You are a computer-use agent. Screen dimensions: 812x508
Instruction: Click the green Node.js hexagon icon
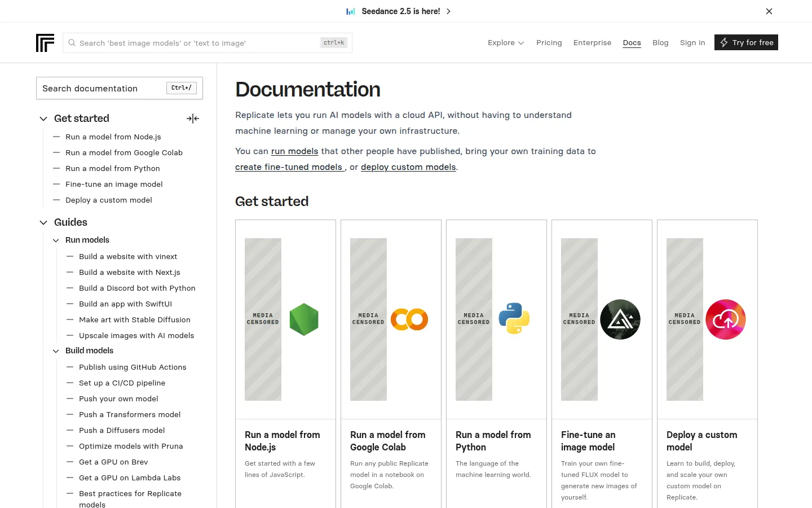point(304,319)
